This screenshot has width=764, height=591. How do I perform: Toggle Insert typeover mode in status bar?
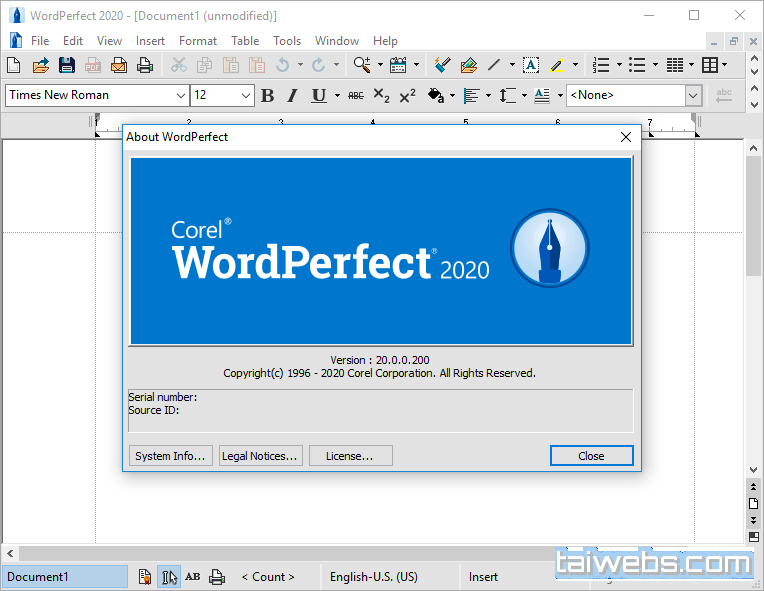click(x=483, y=577)
